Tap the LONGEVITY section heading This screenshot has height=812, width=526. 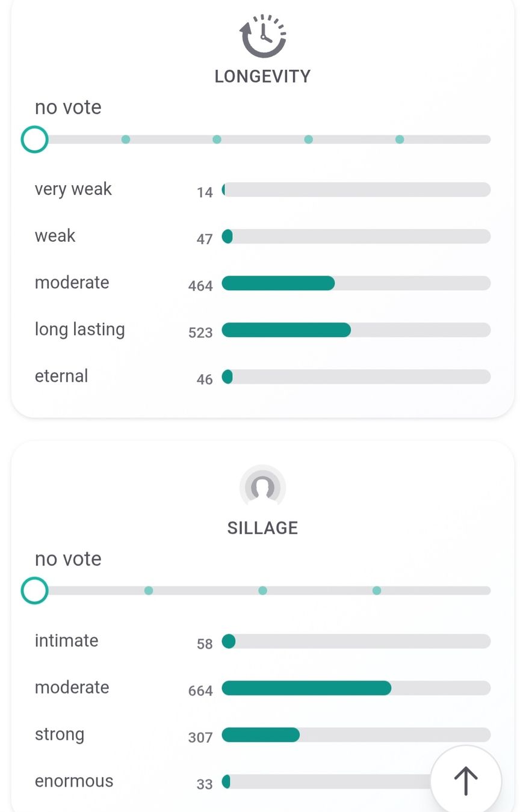[263, 76]
